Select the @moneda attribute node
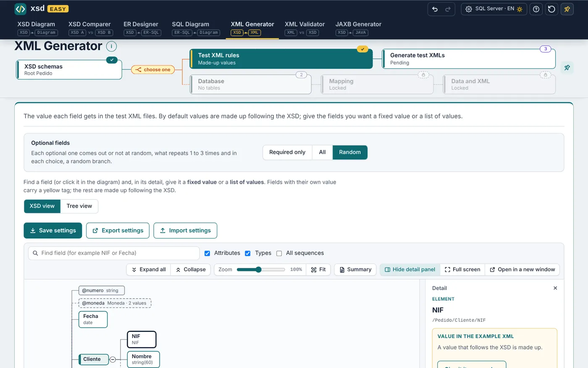Screen dimensions: 588x368 [x=115, y=303]
